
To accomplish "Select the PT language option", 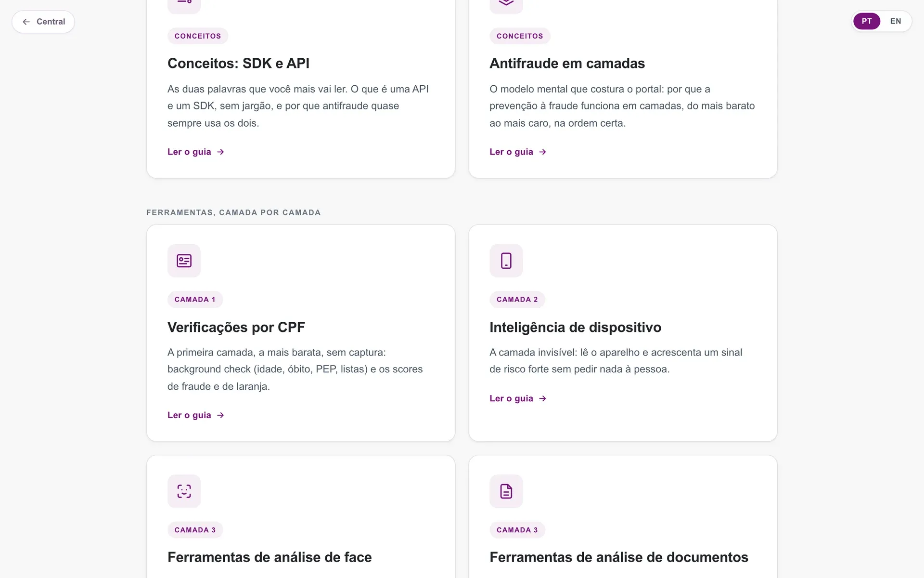I will coord(866,21).
